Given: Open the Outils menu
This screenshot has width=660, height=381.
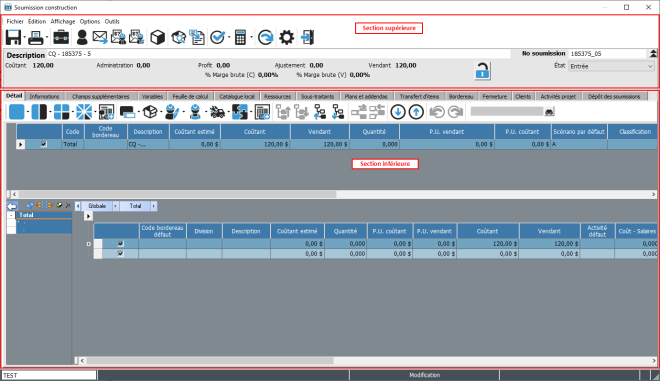Looking at the screenshot, I should point(112,21).
